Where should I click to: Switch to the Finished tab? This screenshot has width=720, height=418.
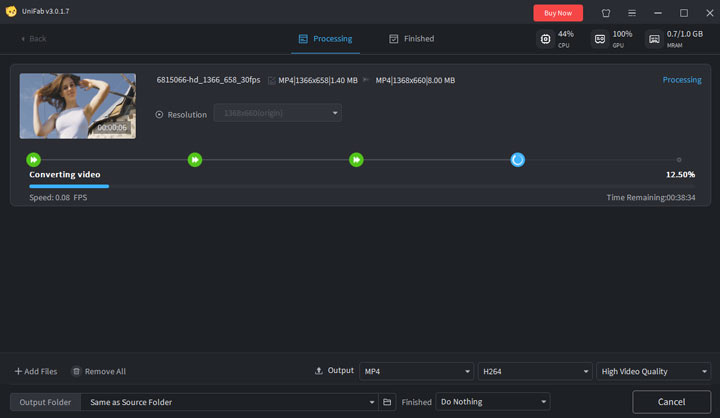click(x=411, y=39)
